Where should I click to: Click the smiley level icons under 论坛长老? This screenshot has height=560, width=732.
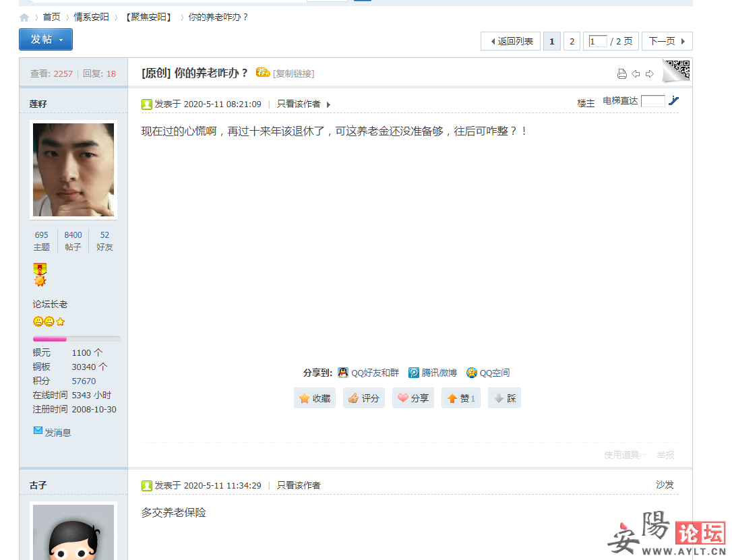49,321
